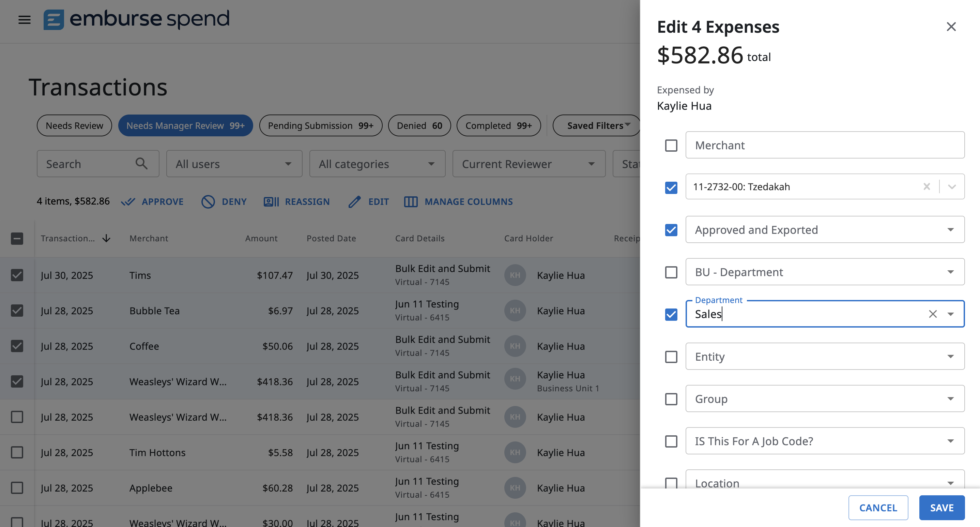
Task: Click the Reassign person icon
Action: pos(271,202)
